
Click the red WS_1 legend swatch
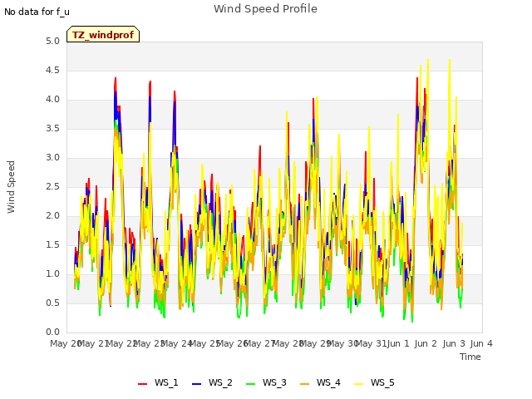142,383
